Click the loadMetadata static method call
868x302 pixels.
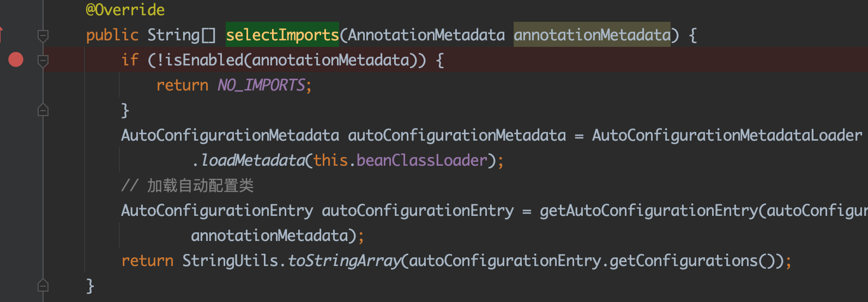(253, 160)
